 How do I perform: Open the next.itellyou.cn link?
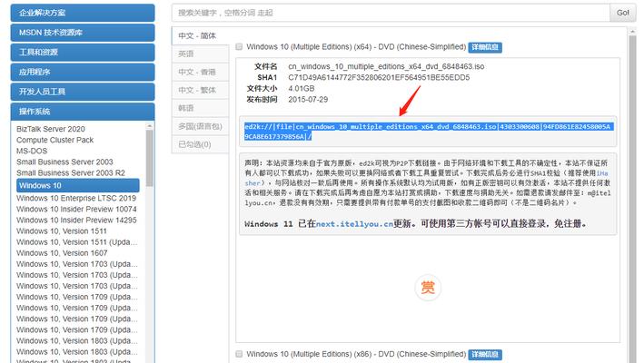354,224
